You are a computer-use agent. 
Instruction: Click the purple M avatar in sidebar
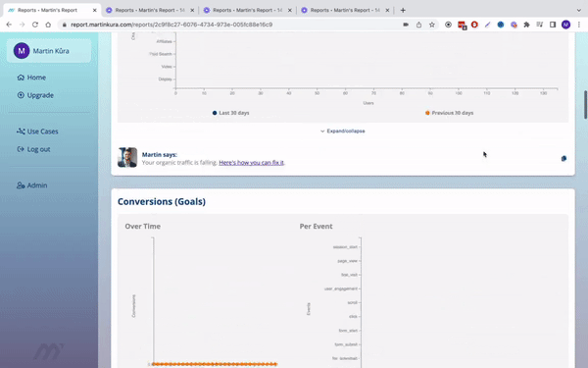[x=22, y=51]
